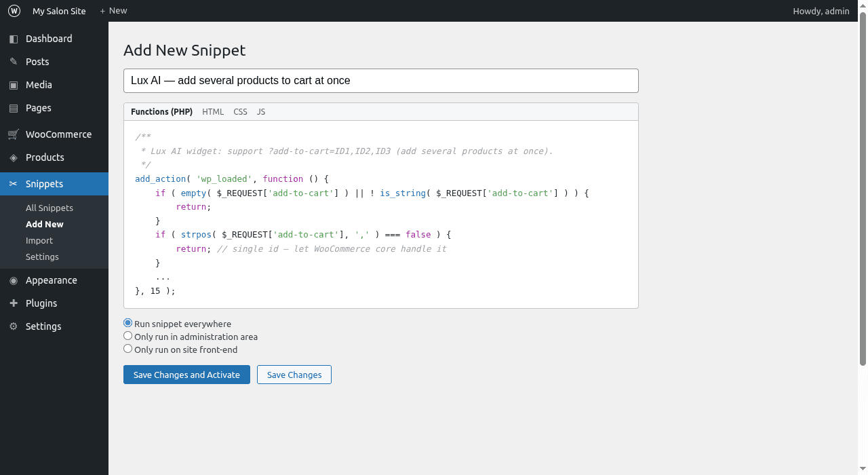The width and height of the screenshot is (868, 475).
Task: Switch to Functions (PHP) tab
Action: [161, 112]
